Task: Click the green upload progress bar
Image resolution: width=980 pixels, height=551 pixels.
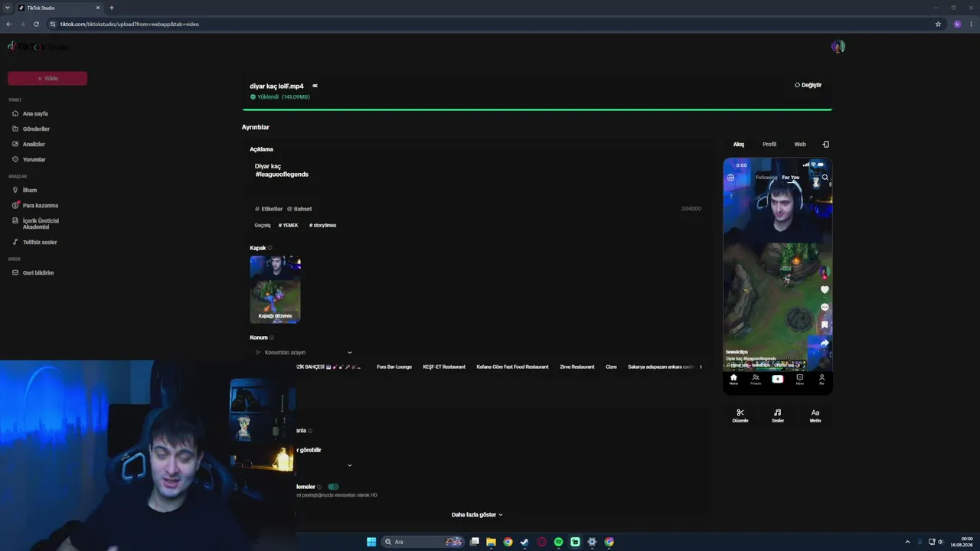Action: (537, 109)
